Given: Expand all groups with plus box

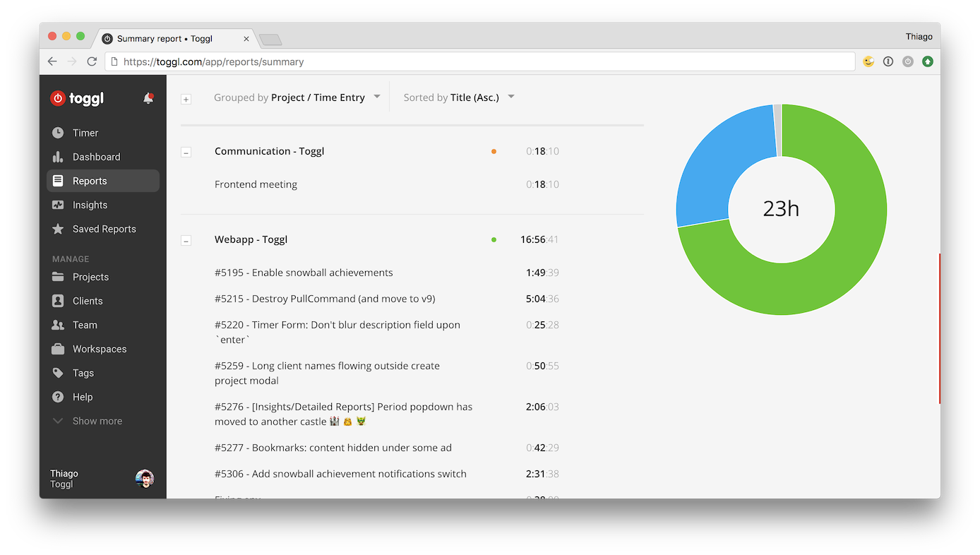Looking at the screenshot, I should click(x=186, y=100).
